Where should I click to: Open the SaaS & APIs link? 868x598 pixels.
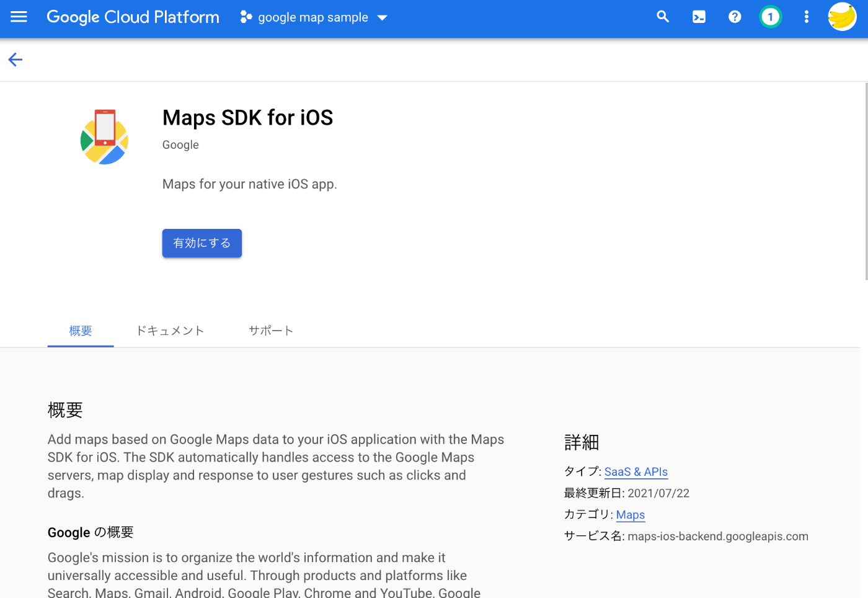click(636, 472)
